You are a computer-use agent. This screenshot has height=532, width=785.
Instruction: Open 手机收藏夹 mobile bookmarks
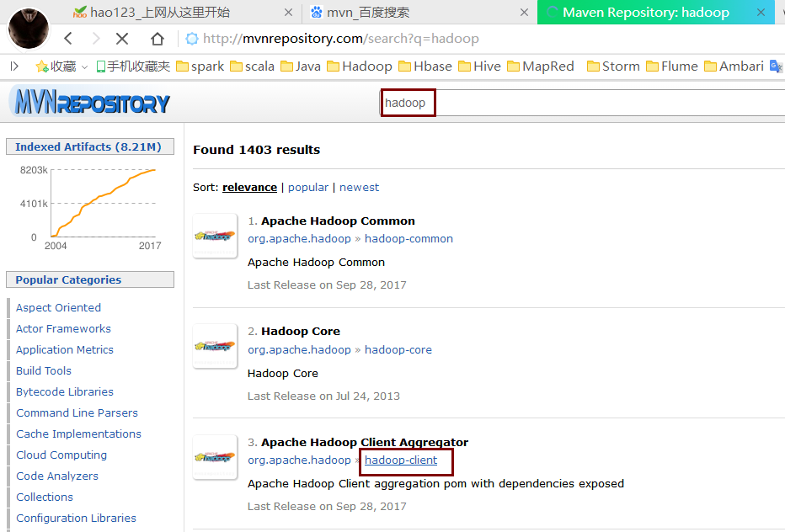click(x=133, y=66)
